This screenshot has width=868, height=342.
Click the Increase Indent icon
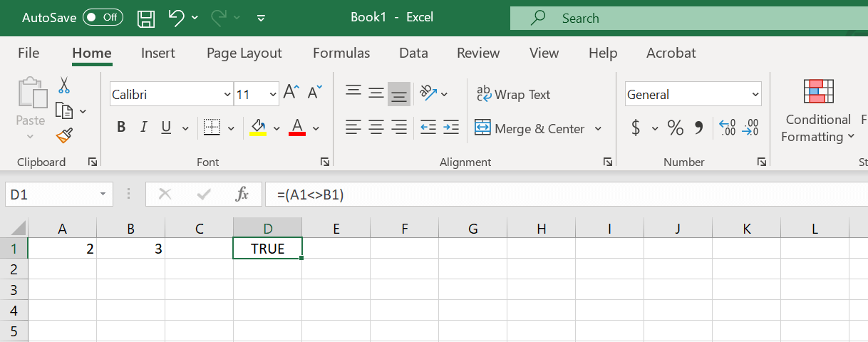[x=450, y=128]
